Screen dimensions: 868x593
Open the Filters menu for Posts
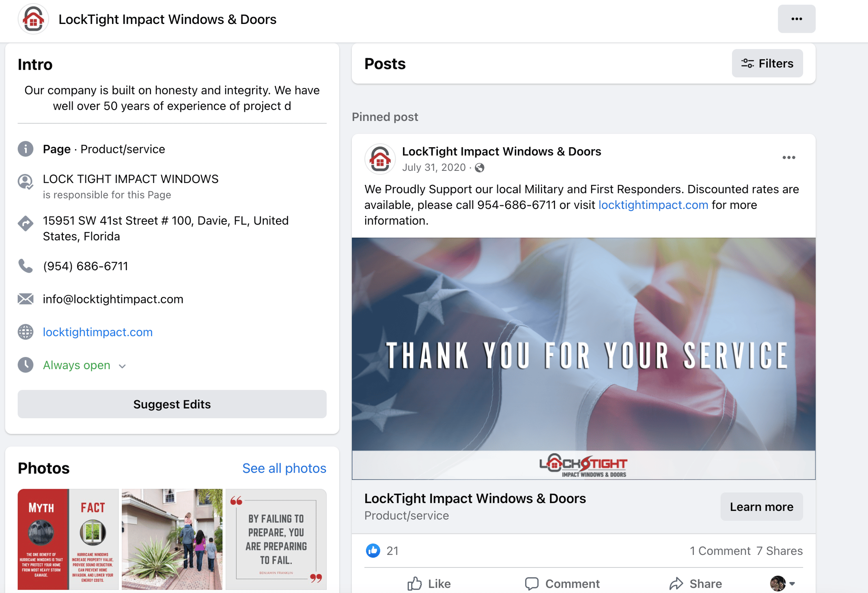pyautogui.click(x=767, y=64)
